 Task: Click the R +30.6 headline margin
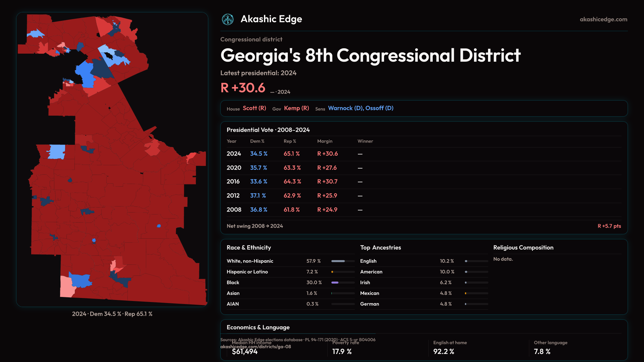(x=243, y=88)
